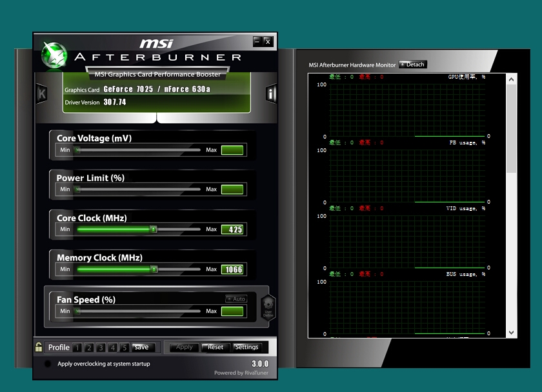
Task: Click the BUS usage graph
Action: (407, 308)
